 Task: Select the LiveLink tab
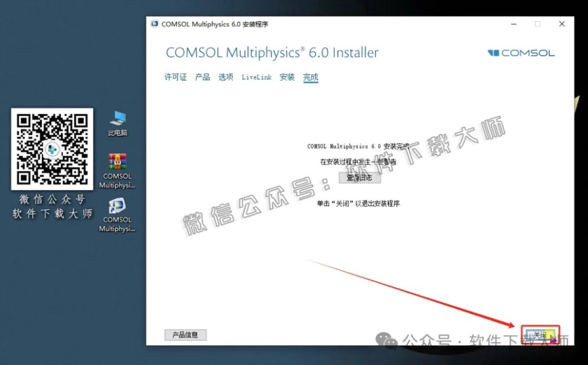256,77
